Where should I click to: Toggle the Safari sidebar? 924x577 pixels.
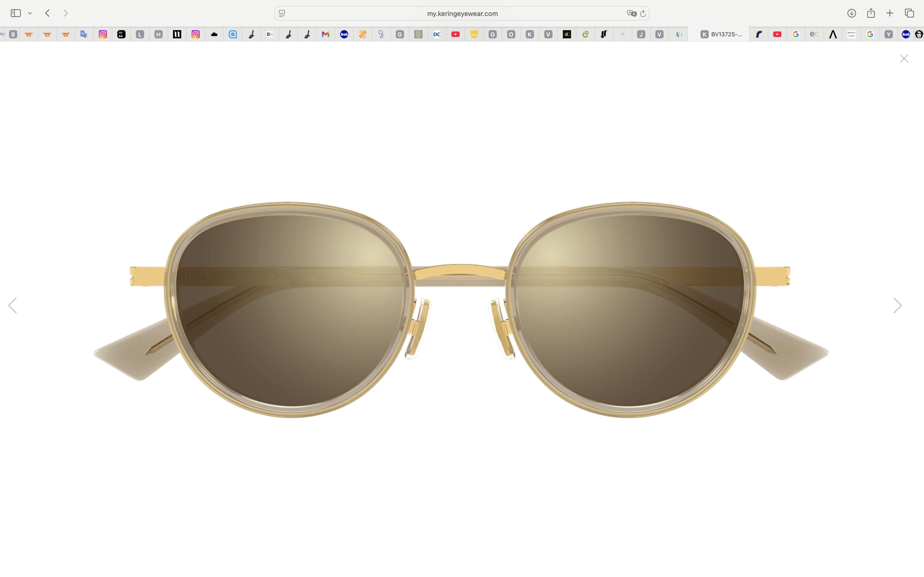pyautogui.click(x=16, y=13)
